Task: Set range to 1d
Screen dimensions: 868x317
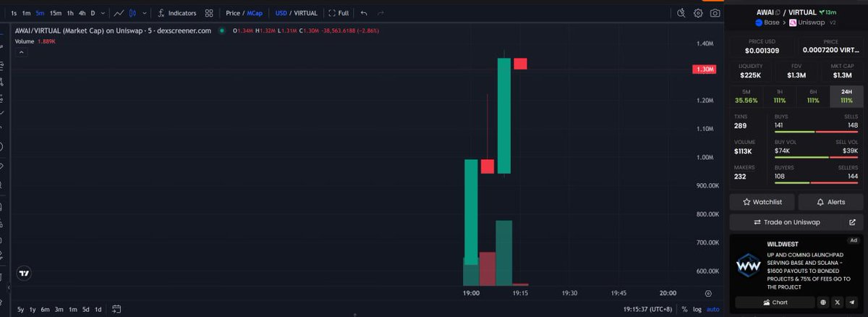Action: (98, 310)
